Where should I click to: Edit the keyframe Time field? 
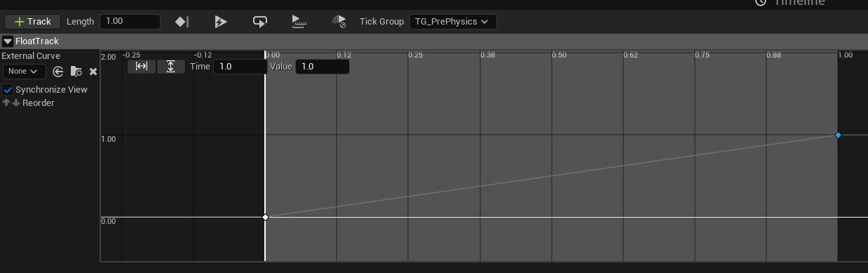[x=240, y=67]
